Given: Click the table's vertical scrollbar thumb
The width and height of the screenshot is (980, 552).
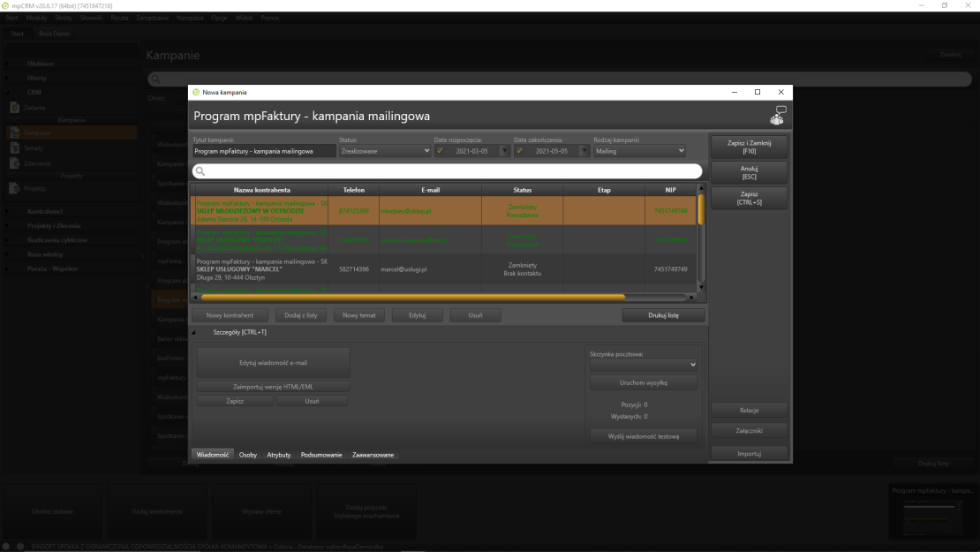Looking at the screenshot, I should [x=701, y=209].
